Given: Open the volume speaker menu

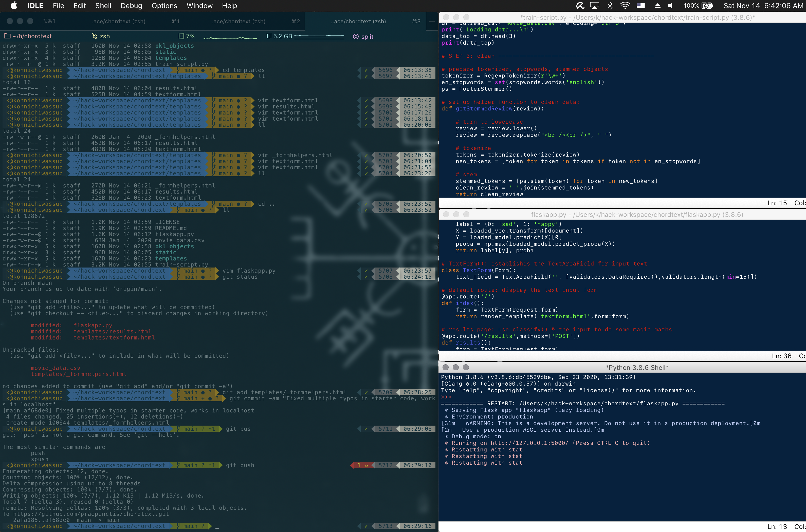Looking at the screenshot, I should point(670,6).
